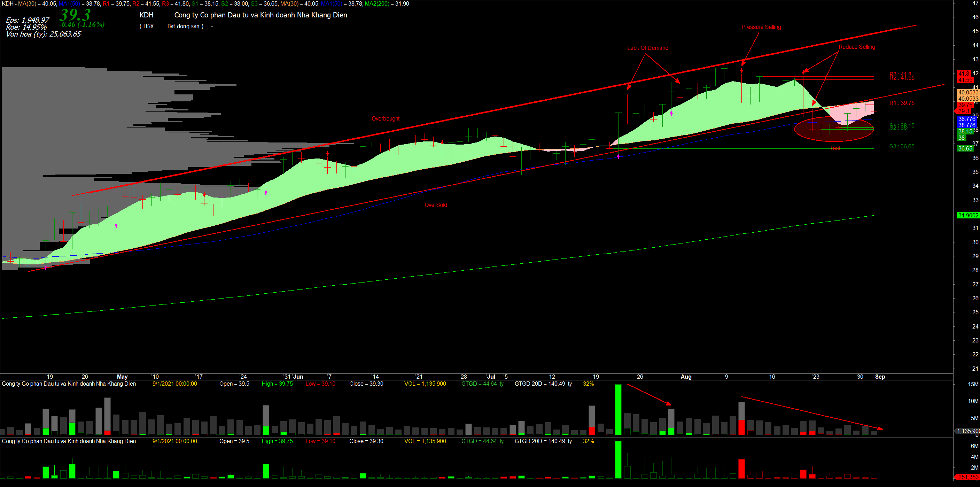
Task: Click the 'Overbought' trendline label
Action: point(386,119)
